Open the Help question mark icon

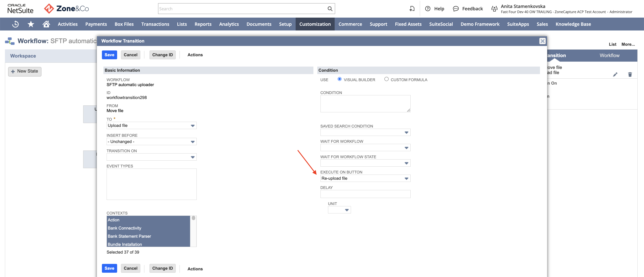[x=428, y=9]
